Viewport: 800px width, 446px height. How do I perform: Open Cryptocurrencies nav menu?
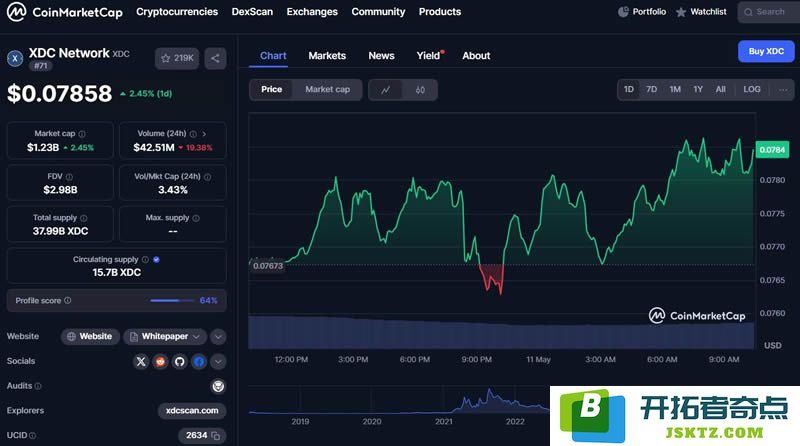click(177, 12)
